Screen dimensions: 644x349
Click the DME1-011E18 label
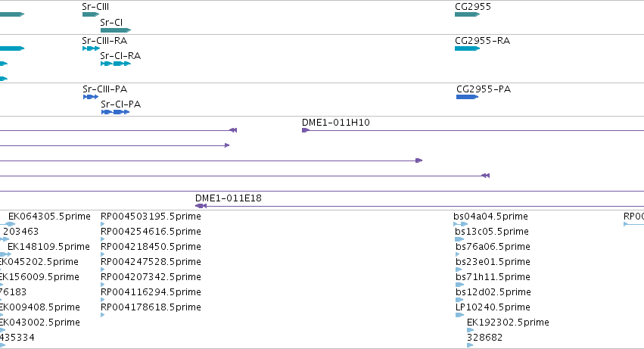tap(229, 198)
